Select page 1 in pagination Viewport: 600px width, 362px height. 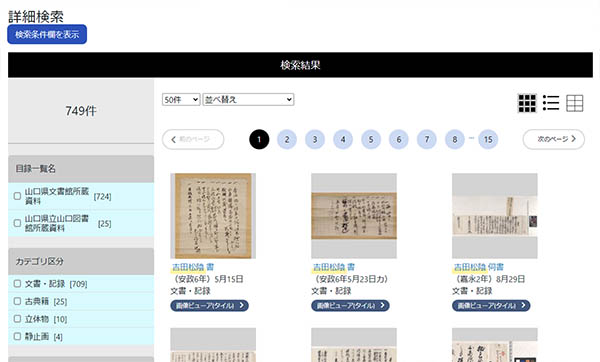click(x=259, y=139)
